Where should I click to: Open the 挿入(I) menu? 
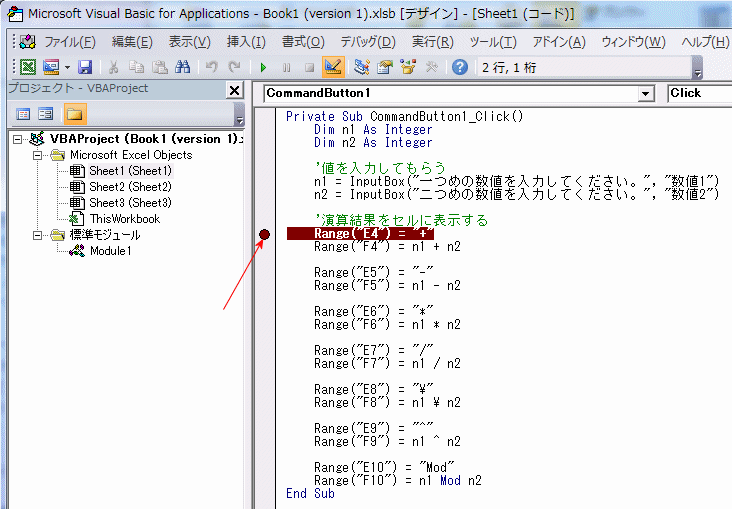pyautogui.click(x=246, y=42)
